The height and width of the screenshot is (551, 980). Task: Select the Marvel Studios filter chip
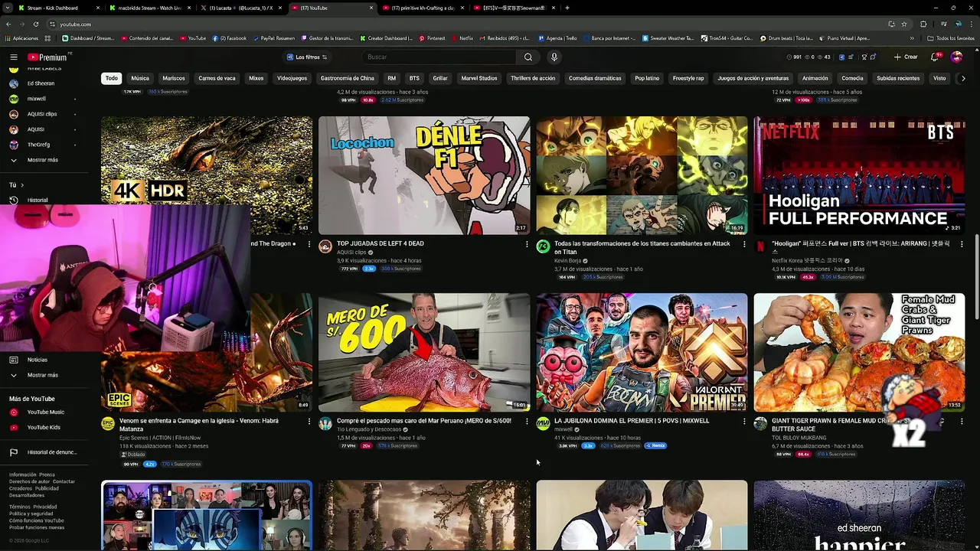point(479,78)
